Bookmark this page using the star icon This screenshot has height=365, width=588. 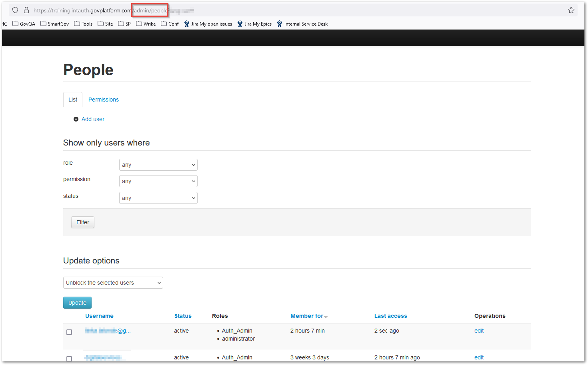coord(571,10)
